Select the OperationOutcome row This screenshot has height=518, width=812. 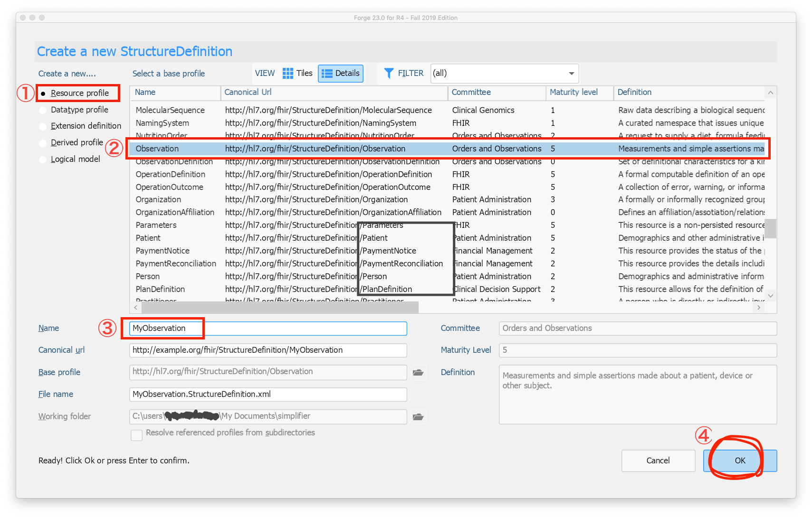pyautogui.click(x=448, y=187)
